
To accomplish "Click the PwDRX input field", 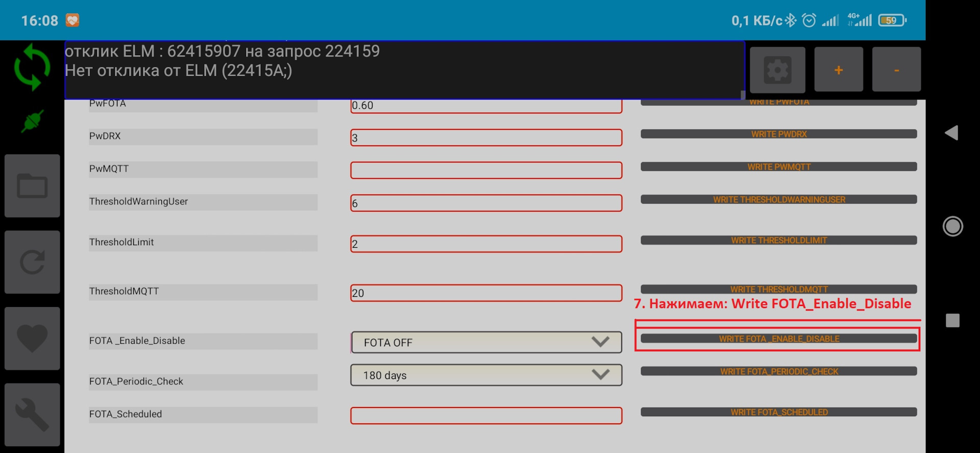I will 486,137.
